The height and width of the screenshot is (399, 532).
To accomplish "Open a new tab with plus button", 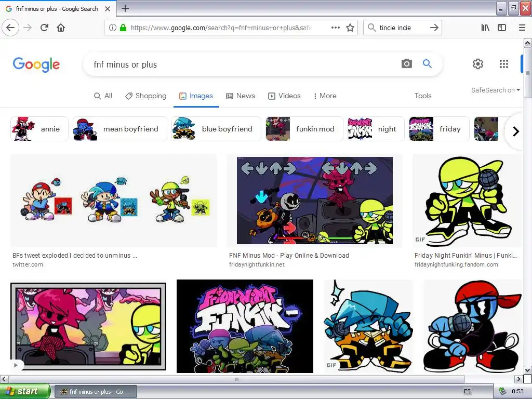I will coord(125,8).
